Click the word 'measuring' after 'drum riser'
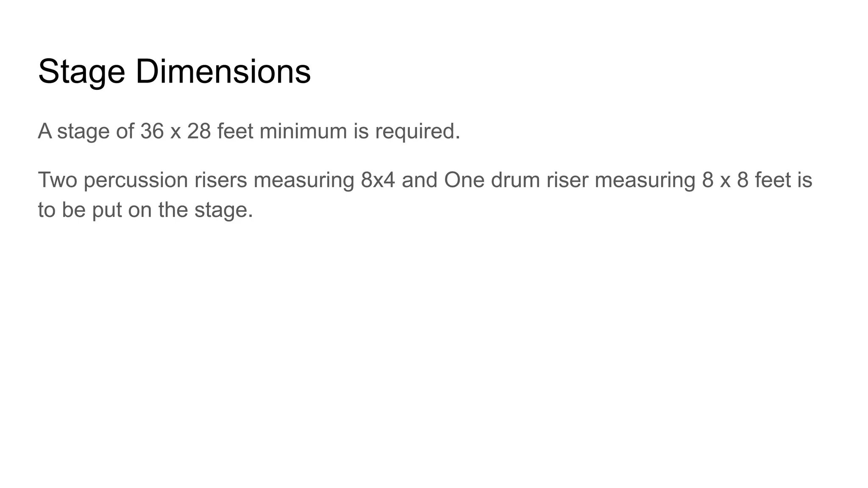 645,180
